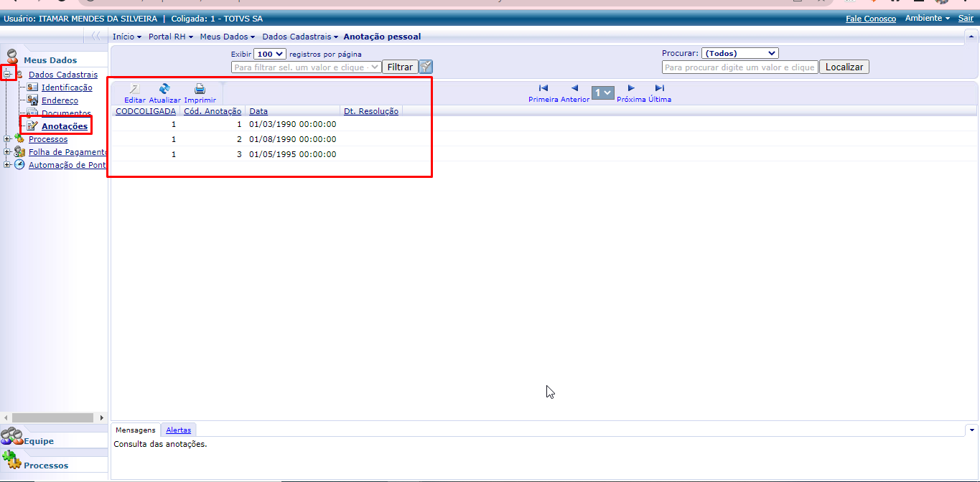Screen dimensions: 980x482
Task: Collapse the sidebar with double chevron
Action: coord(95,36)
